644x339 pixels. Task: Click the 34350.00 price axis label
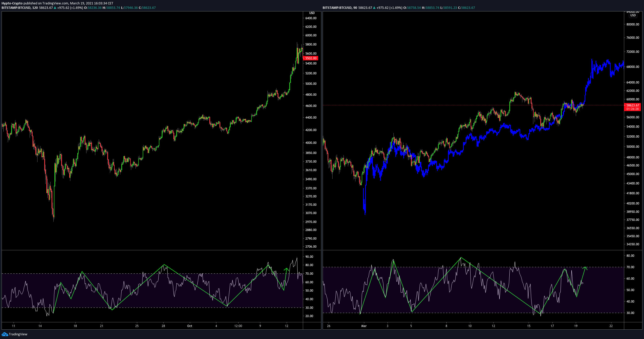(x=633, y=244)
